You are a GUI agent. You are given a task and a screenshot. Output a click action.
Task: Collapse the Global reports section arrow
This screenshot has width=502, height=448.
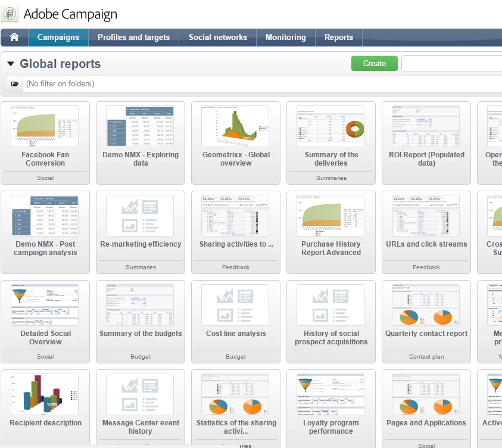[x=11, y=64]
